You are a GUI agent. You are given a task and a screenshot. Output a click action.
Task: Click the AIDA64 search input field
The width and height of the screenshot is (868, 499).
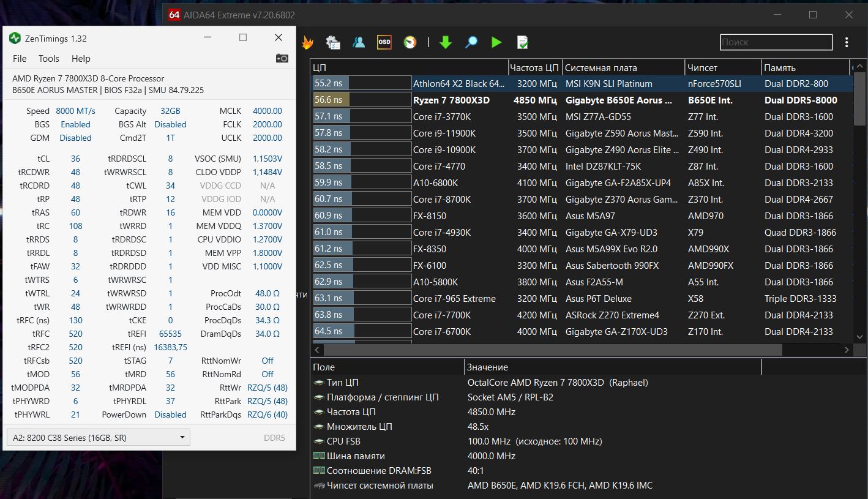(776, 42)
